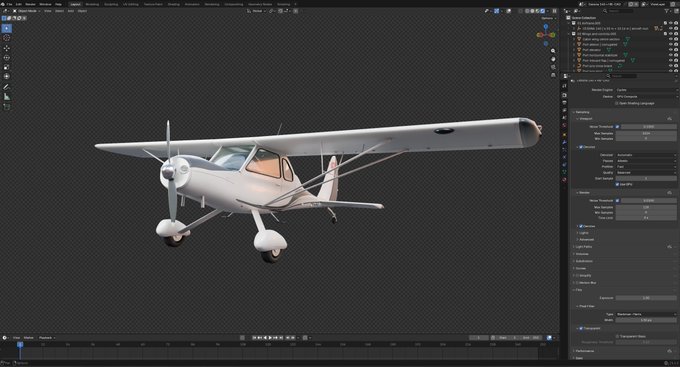Open the Device dropdown
Viewport: 680px width, 367px height.
pyautogui.click(x=646, y=96)
